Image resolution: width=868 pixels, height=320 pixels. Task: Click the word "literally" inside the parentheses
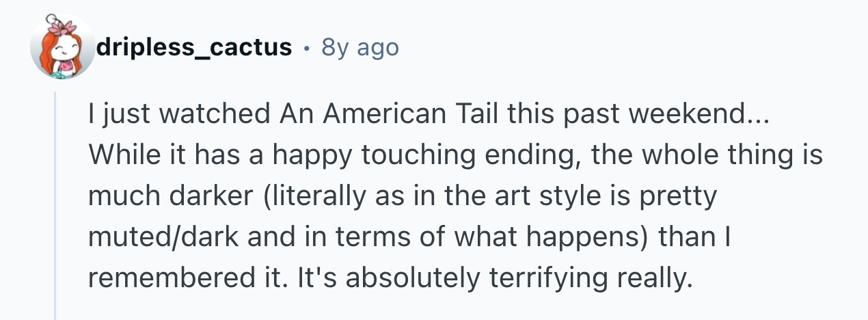[x=311, y=196]
